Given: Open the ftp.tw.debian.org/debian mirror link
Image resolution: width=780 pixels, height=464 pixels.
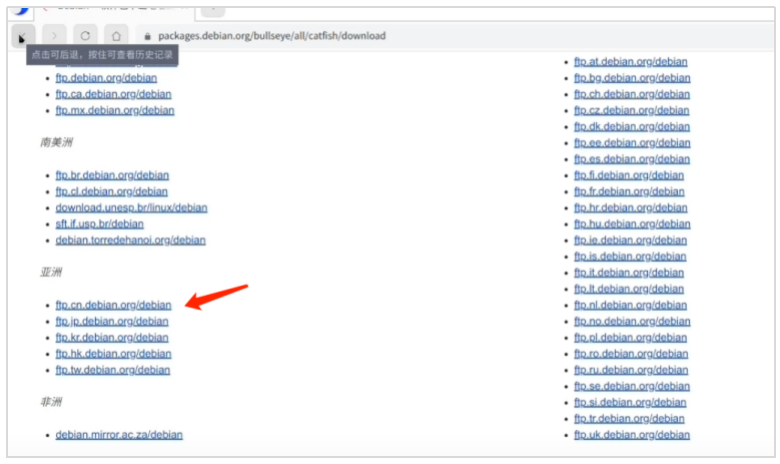Looking at the screenshot, I should click(113, 370).
